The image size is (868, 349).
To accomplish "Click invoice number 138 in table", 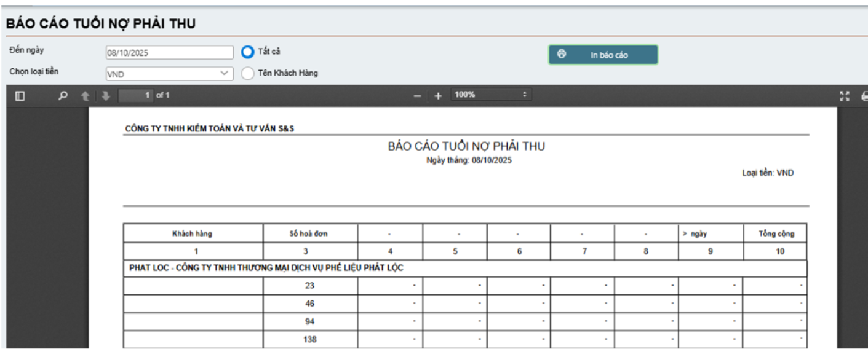I will (x=310, y=339).
